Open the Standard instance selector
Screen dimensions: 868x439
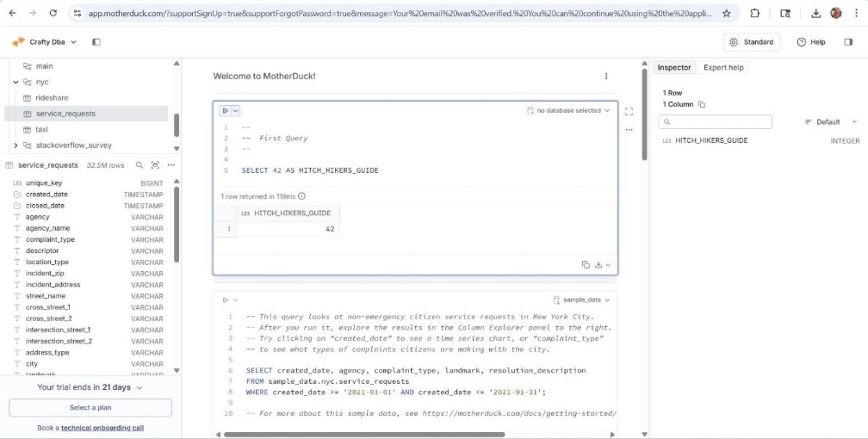point(752,42)
